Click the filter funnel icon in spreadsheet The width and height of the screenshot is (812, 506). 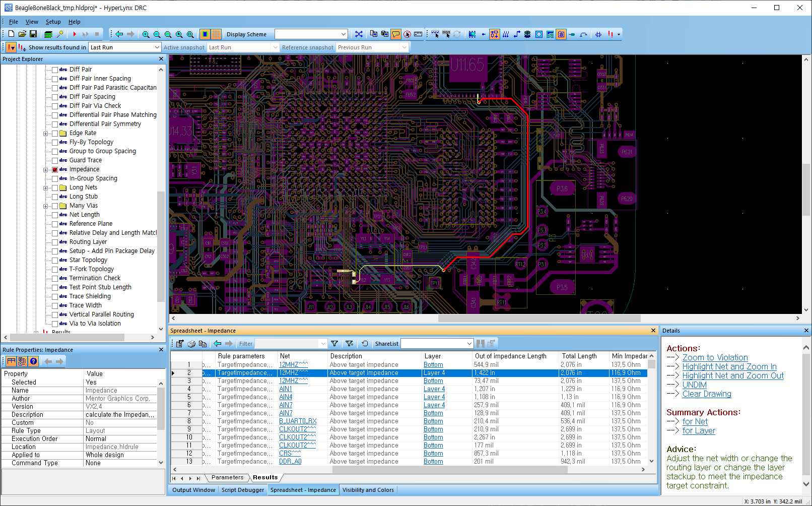[334, 344]
